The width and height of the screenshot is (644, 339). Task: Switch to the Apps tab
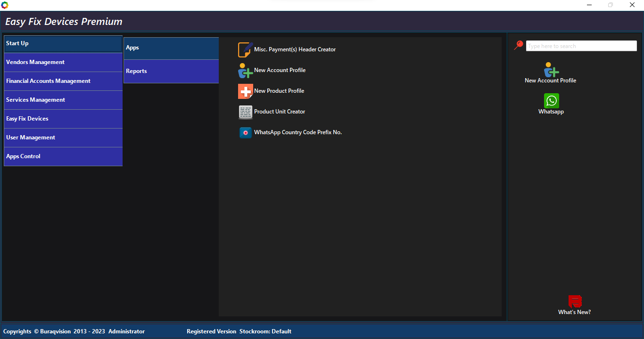pyautogui.click(x=171, y=48)
